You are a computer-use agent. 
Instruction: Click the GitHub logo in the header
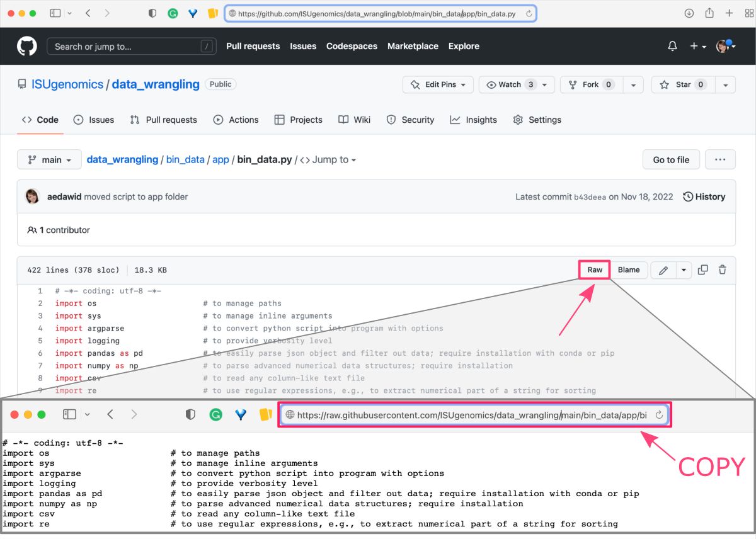(26, 45)
